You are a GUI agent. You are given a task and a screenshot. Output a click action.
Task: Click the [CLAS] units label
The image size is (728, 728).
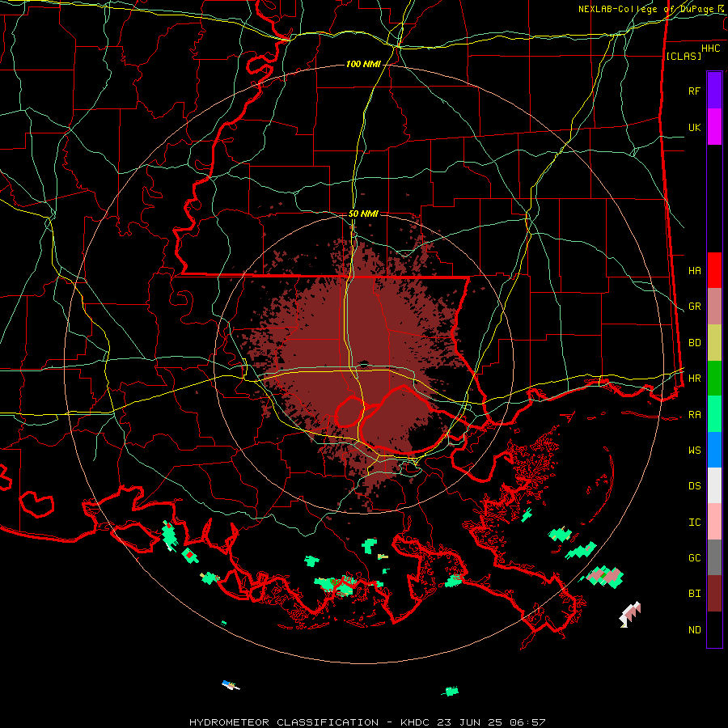coord(684,56)
